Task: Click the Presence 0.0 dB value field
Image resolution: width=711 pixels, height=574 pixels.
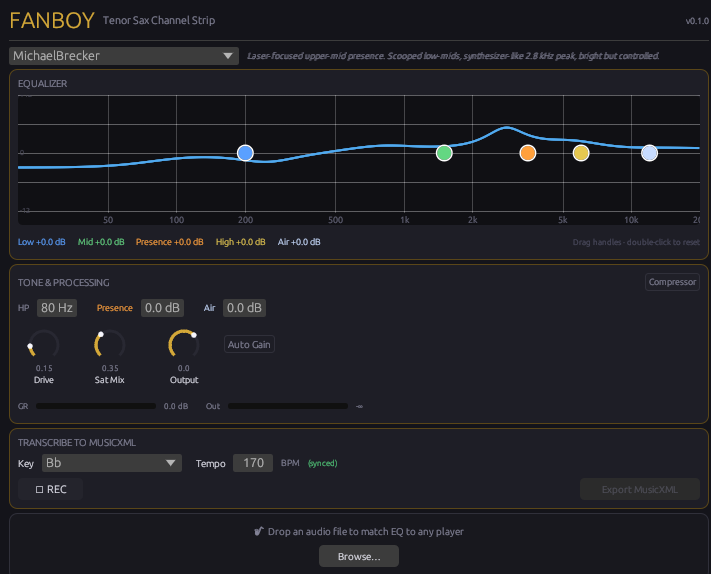Action: click(161, 308)
